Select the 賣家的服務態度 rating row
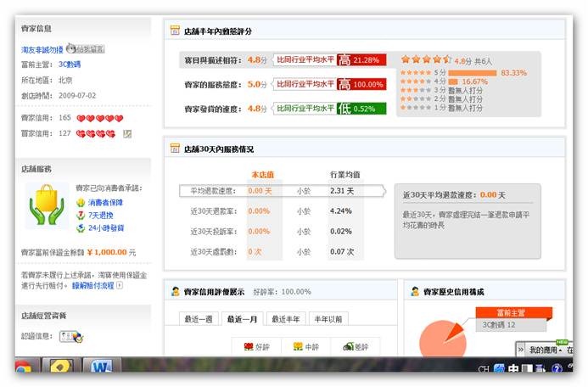The width and height of the screenshot is (588, 387). [x=283, y=84]
